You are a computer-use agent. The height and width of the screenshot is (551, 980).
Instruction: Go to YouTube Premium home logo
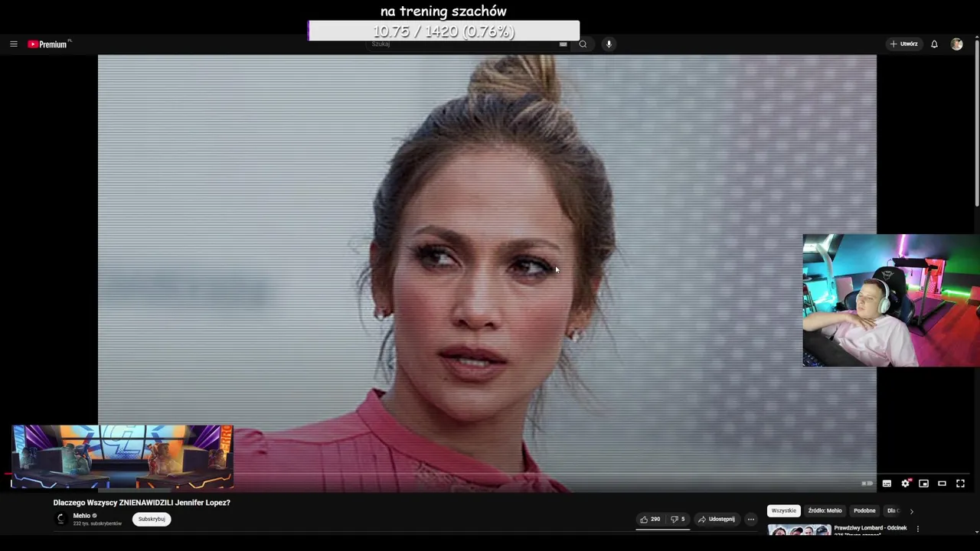click(48, 44)
